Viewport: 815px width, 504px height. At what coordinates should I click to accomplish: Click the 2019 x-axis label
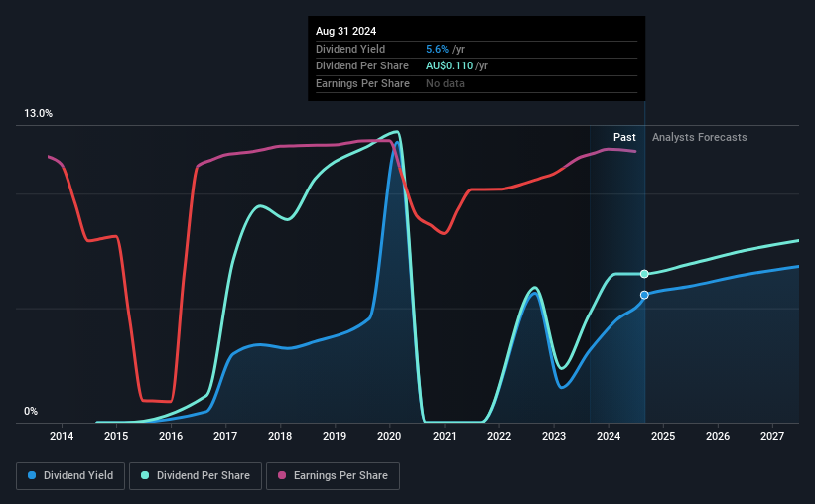335,436
